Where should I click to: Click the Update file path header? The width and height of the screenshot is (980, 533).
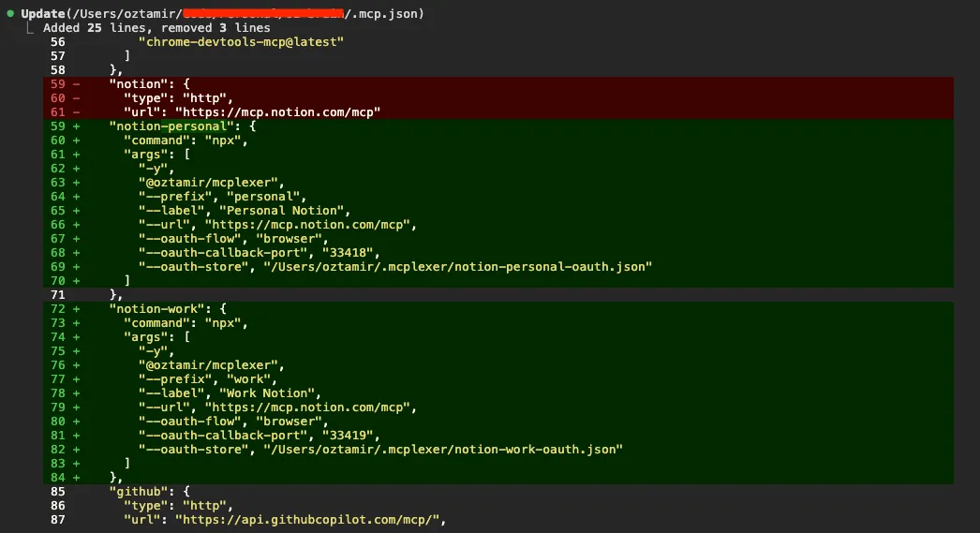tap(222, 13)
